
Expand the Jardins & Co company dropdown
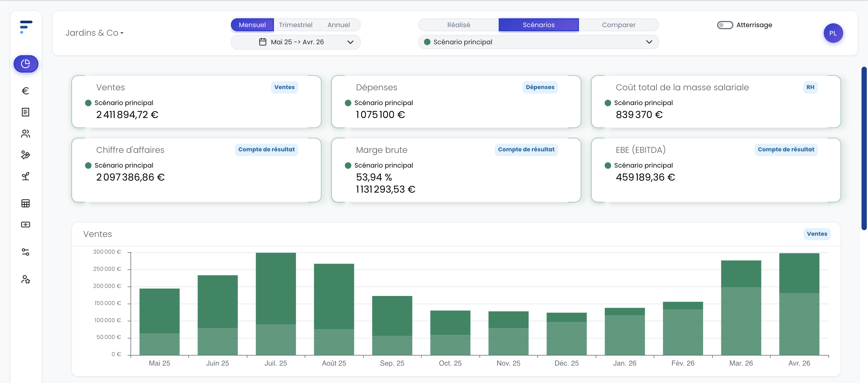click(x=95, y=33)
